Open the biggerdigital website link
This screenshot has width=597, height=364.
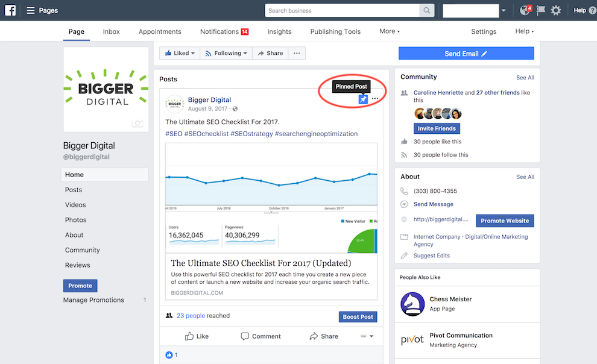point(441,219)
